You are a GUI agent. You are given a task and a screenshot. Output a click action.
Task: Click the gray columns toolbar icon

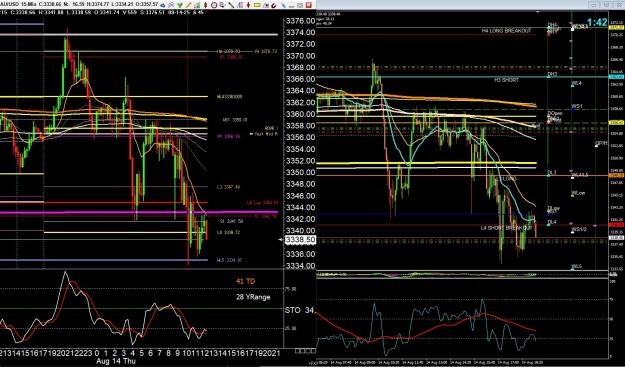pyautogui.click(x=240, y=5)
